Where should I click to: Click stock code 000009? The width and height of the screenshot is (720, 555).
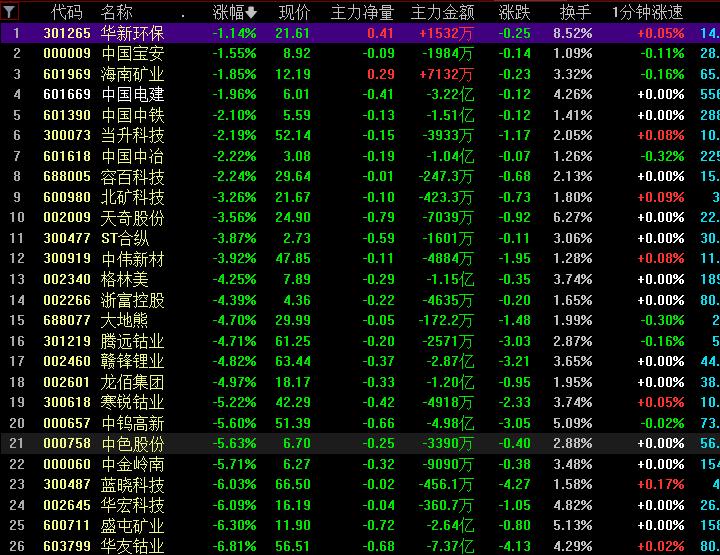67,54
